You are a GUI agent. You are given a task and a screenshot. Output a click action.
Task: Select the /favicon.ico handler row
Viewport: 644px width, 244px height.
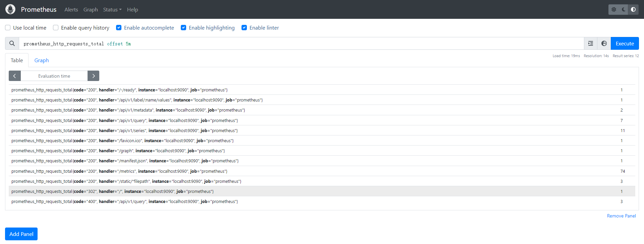[x=322, y=140]
